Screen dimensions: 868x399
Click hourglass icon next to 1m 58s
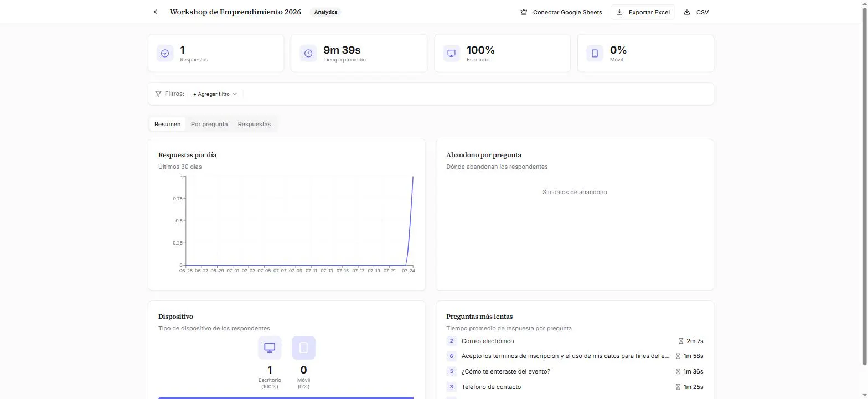coord(678,356)
